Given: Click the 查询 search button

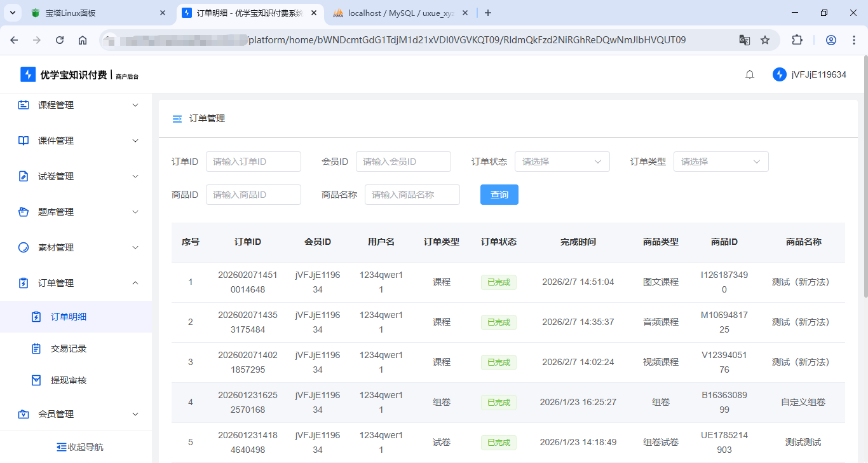Looking at the screenshot, I should (x=499, y=194).
